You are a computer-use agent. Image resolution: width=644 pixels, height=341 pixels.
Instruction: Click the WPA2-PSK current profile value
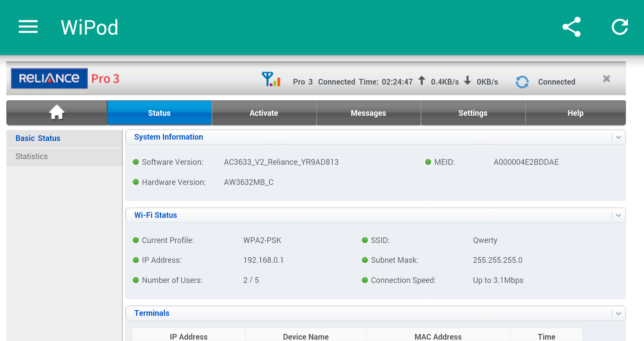point(262,240)
